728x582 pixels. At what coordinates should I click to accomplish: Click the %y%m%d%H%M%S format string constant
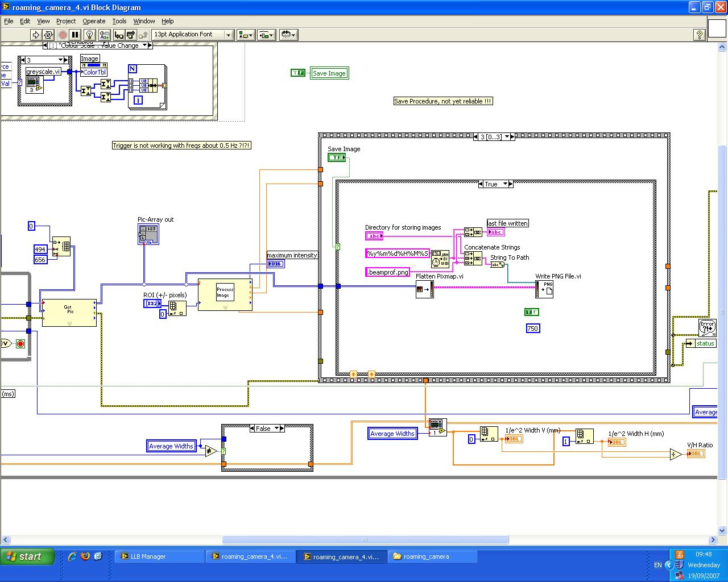pos(398,253)
